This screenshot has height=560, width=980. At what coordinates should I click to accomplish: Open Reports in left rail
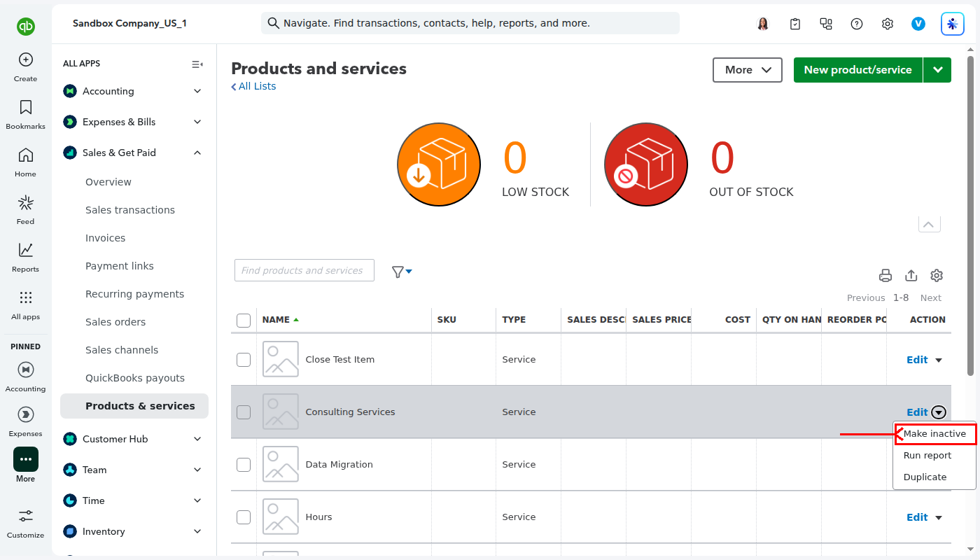[26, 250]
